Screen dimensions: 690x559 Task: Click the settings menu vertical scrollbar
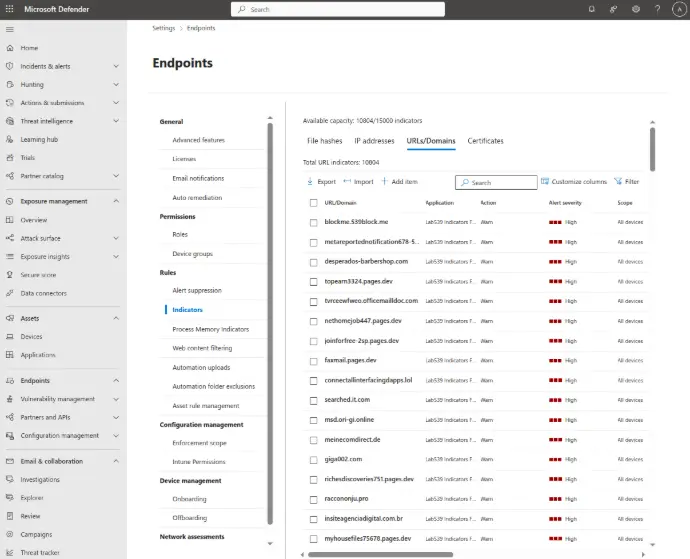[x=270, y=324]
